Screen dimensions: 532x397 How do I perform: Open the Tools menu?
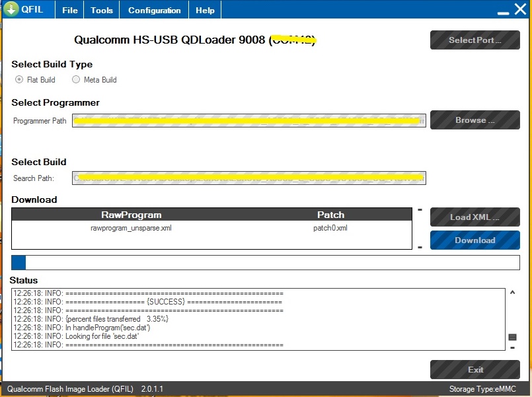[x=102, y=11]
